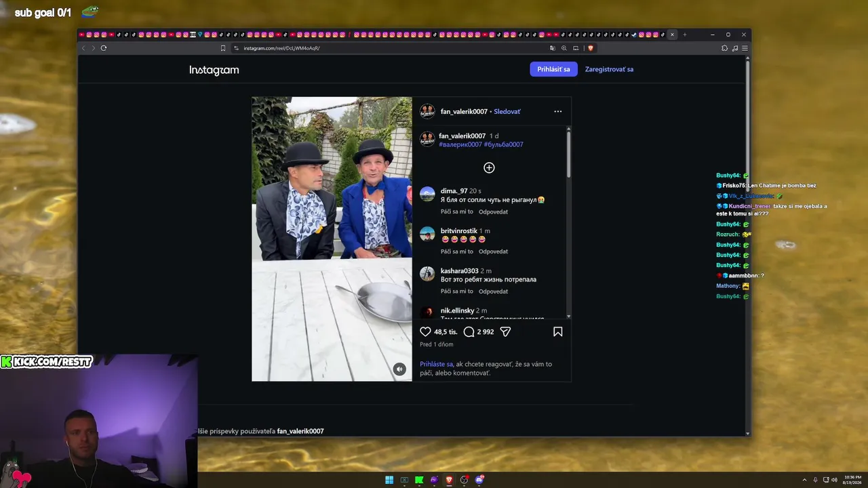The image size is (868, 488).
Task: Unmute the reel video sound
Action: [x=399, y=369]
